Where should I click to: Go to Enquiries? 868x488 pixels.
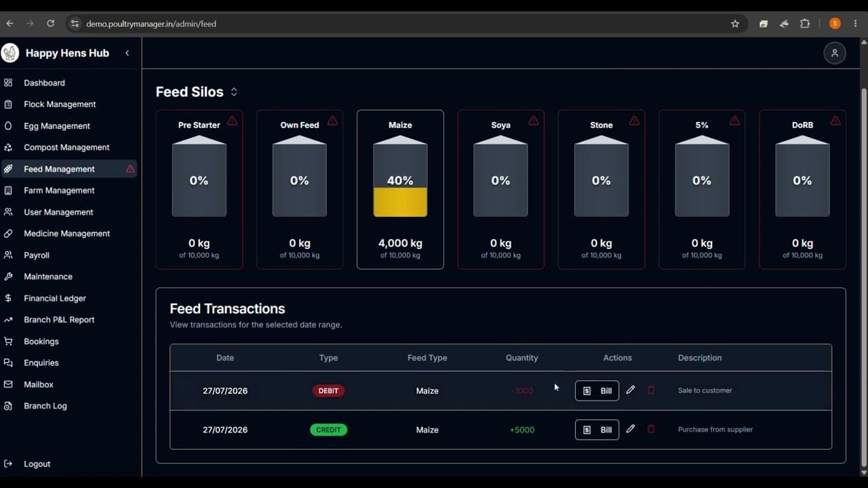(x=68, y=363)
